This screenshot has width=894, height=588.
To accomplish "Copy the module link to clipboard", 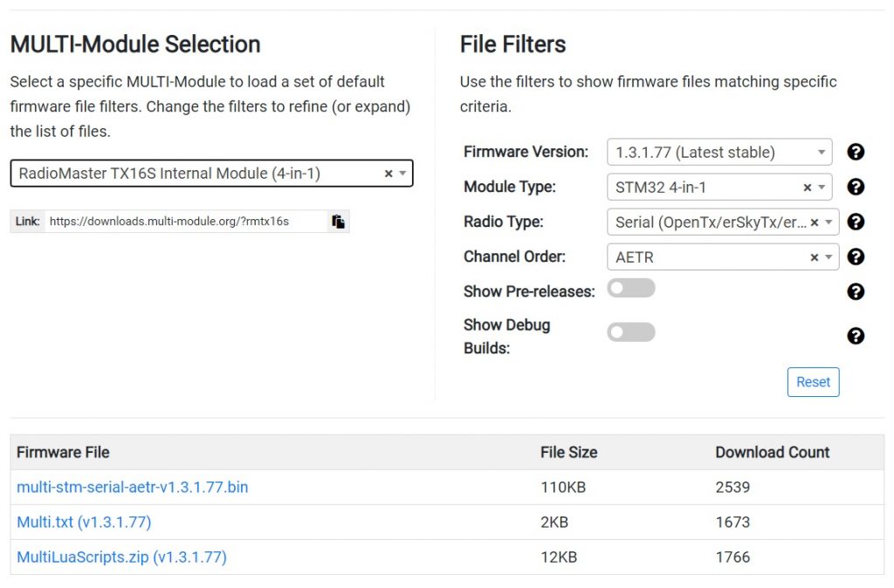I will pyautogui.click(x=338, y=222).
